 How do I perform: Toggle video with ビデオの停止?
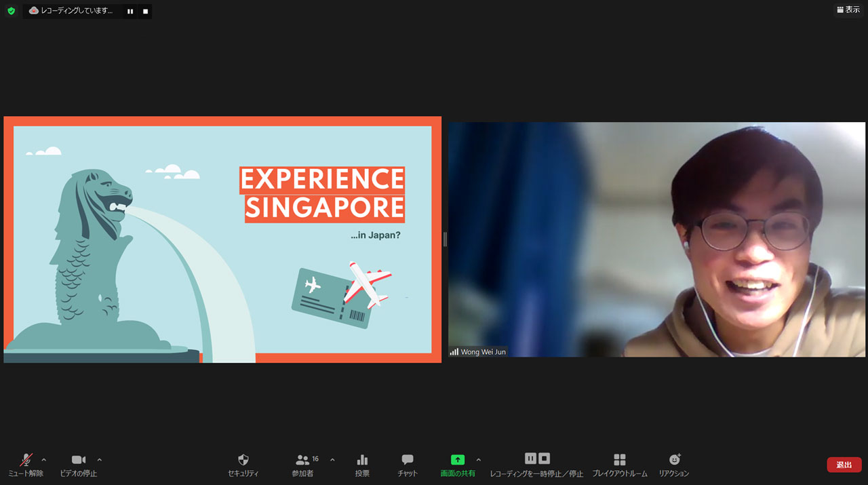tap(78, 465)
